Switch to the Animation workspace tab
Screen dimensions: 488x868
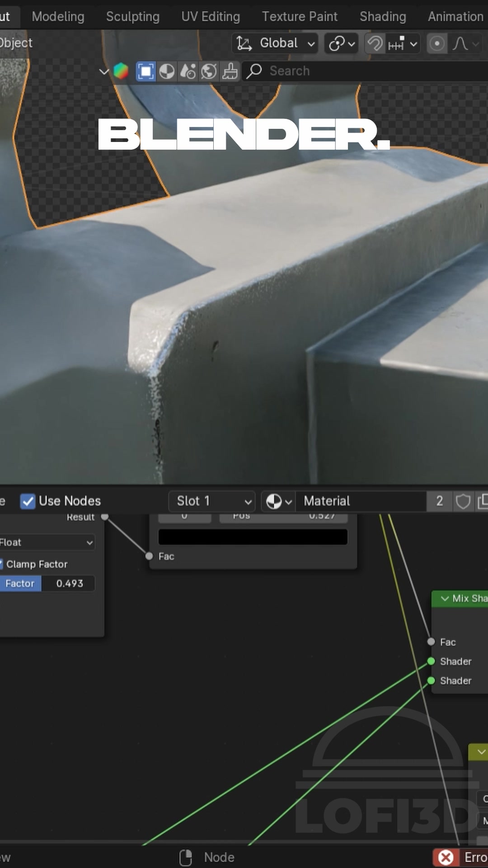[x=455, y=17]
